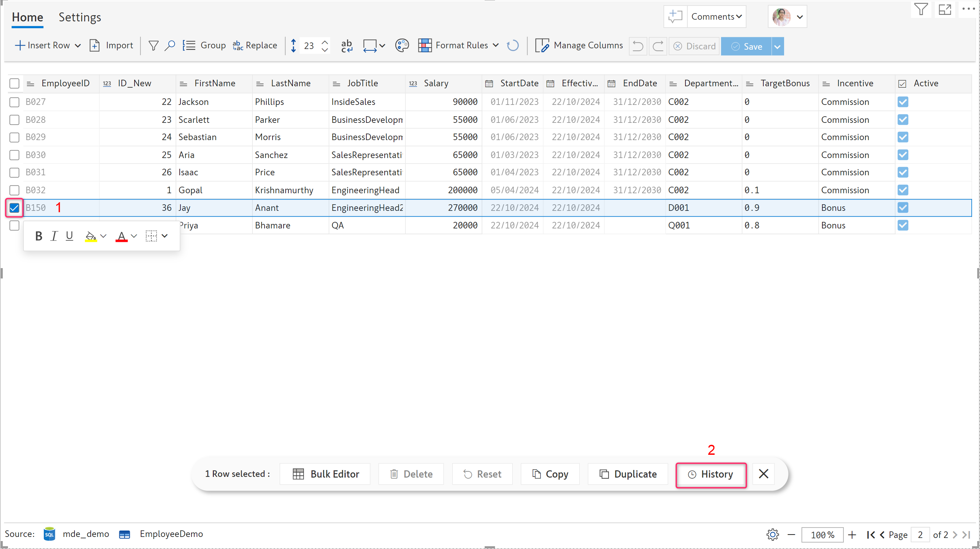
Task: Open the Bulk Editor
Action: (326, 474)
